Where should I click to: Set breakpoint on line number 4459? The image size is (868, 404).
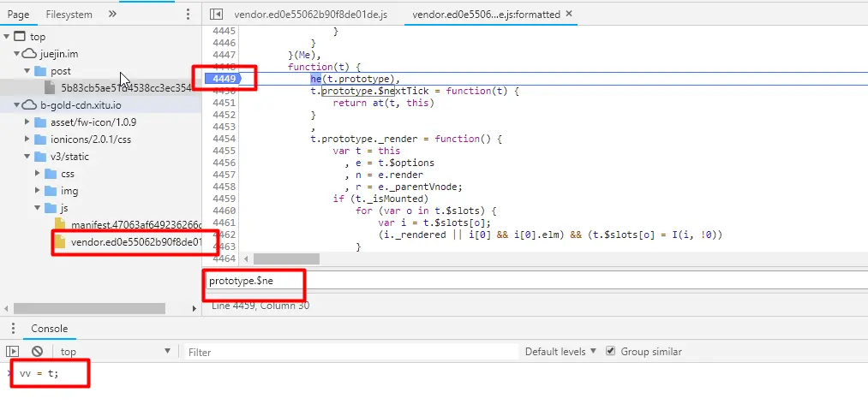coord(224,199)
